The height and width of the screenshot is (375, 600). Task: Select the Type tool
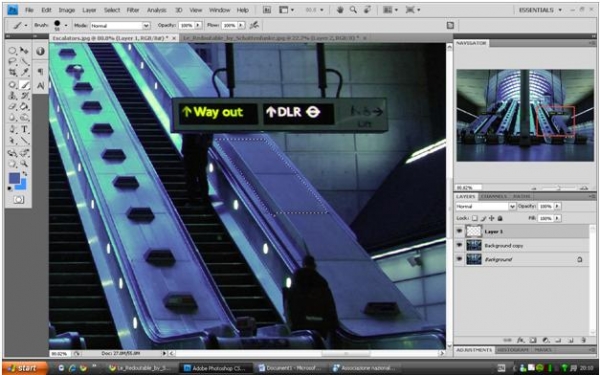click(x=25, y=129)
